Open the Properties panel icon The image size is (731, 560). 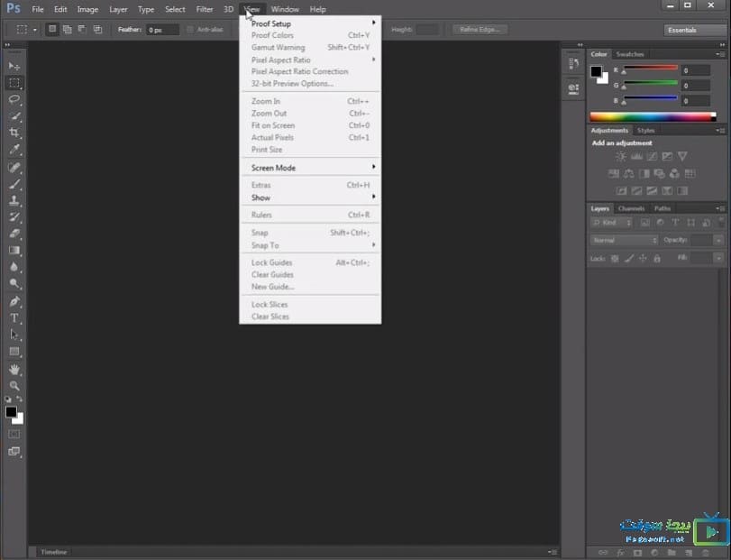[x=573, y=88]
